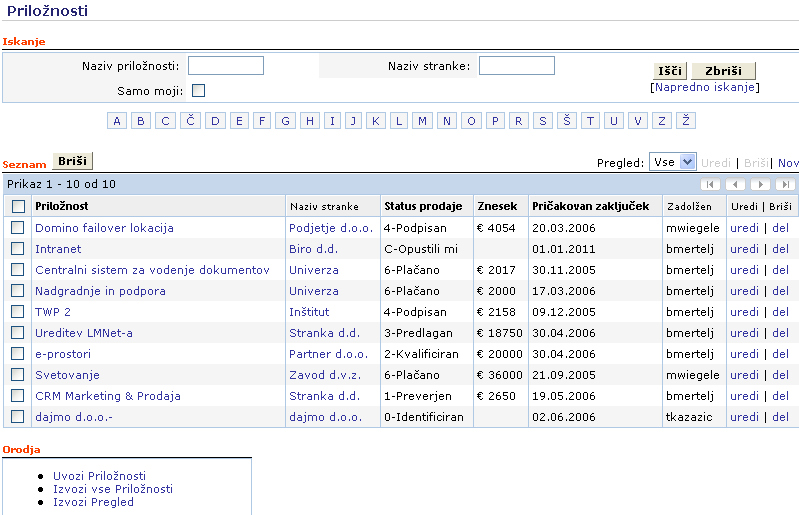The image size is (799, 515).
Task: Tick the select-all checkbox in table header
Action: pos(18,206)
